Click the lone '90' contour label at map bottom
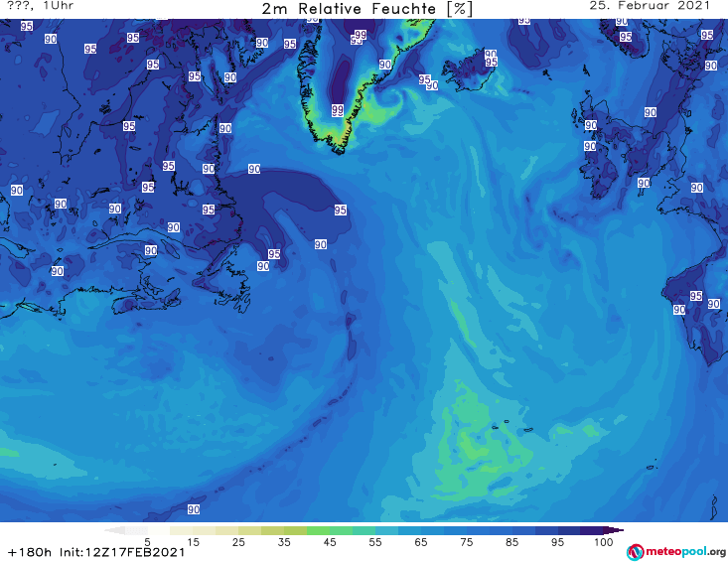The height and width of the screenshot is (562, 728). (194, 509)
